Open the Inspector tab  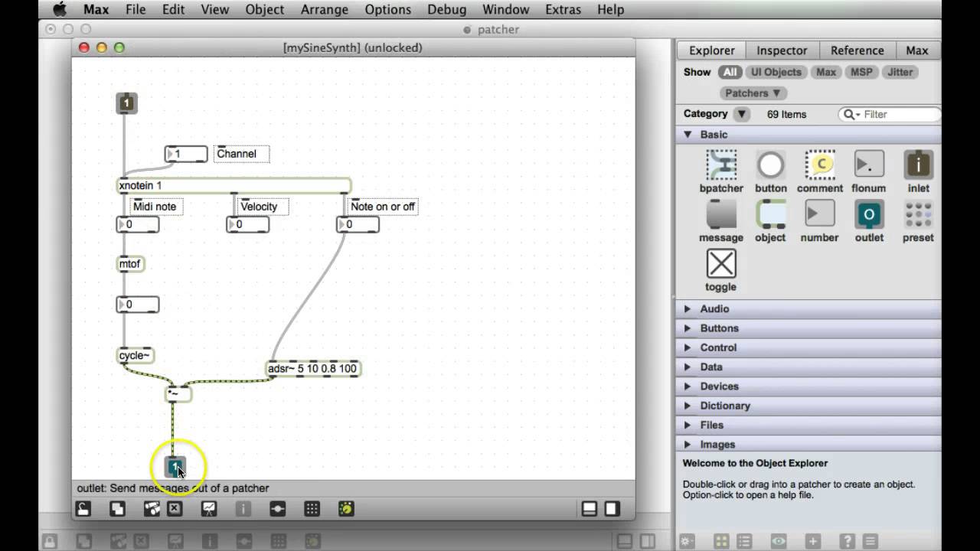(782, 51)
